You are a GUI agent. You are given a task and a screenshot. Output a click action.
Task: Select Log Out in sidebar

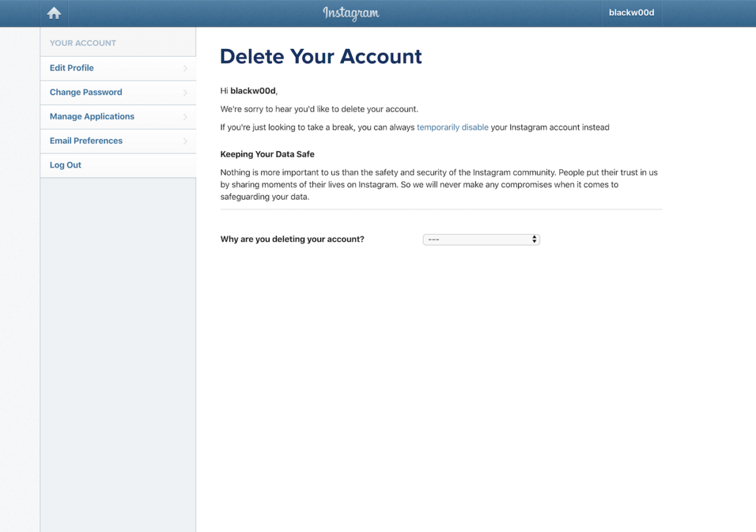(118, 165)
